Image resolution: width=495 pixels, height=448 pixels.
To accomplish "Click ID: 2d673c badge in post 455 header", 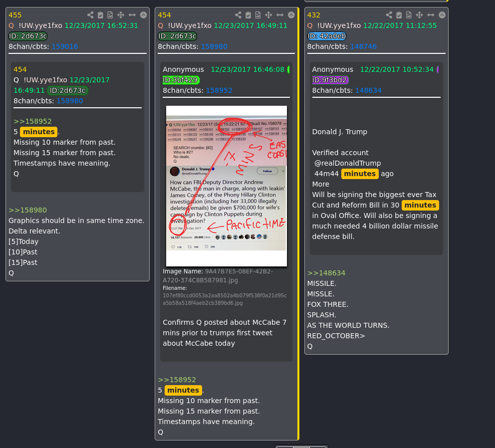I will 28,36.
